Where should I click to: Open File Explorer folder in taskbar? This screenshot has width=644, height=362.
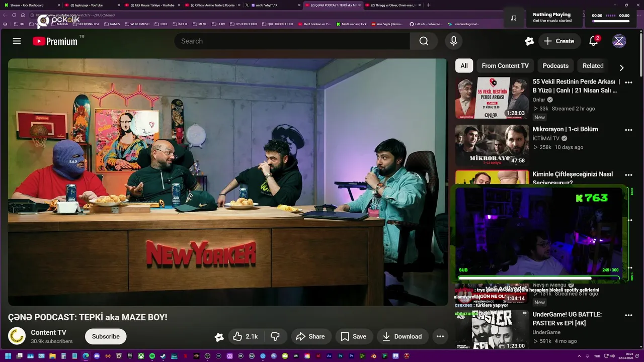coord(52,356)
